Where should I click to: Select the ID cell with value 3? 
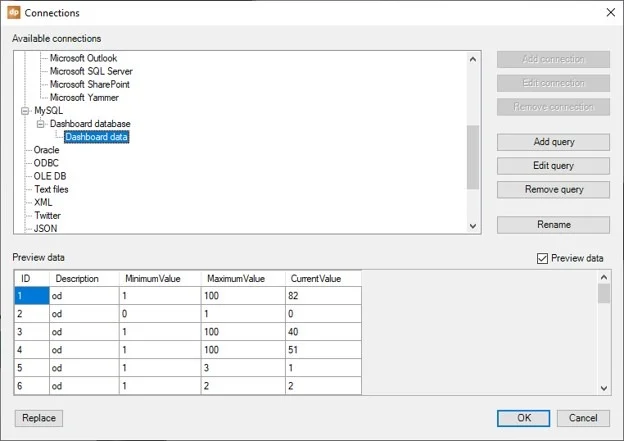pyautogui.click(x=32, y=332)
